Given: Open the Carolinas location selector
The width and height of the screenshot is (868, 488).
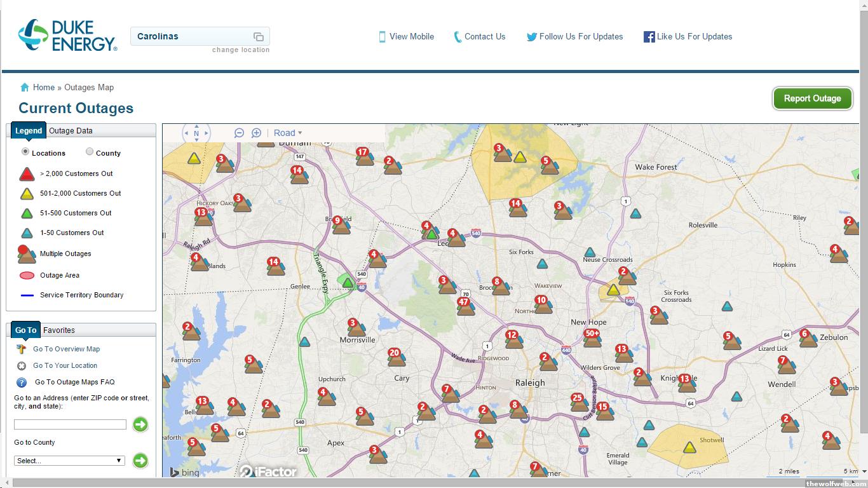Looking at the screenshot, I should click(200, 36).
